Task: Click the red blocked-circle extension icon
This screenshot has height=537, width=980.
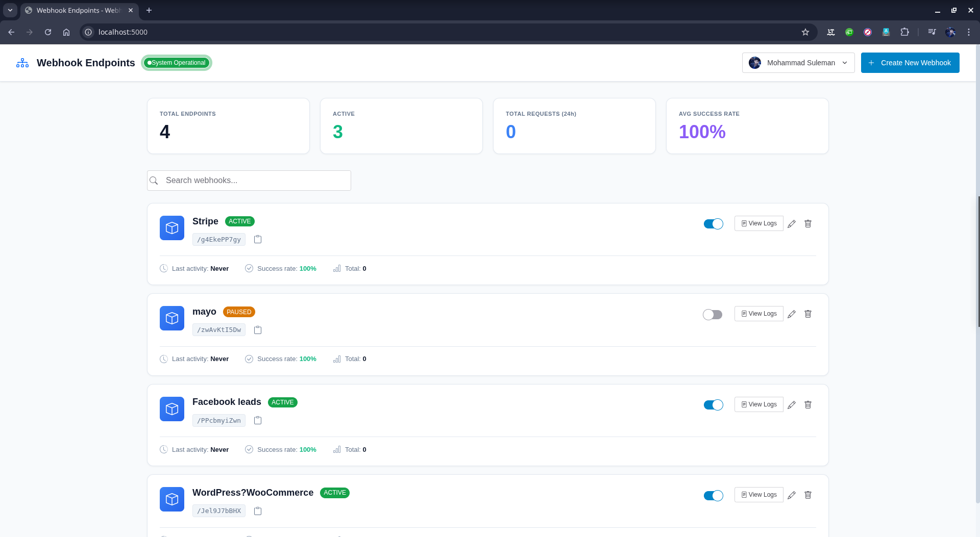Action: [868, 32]
